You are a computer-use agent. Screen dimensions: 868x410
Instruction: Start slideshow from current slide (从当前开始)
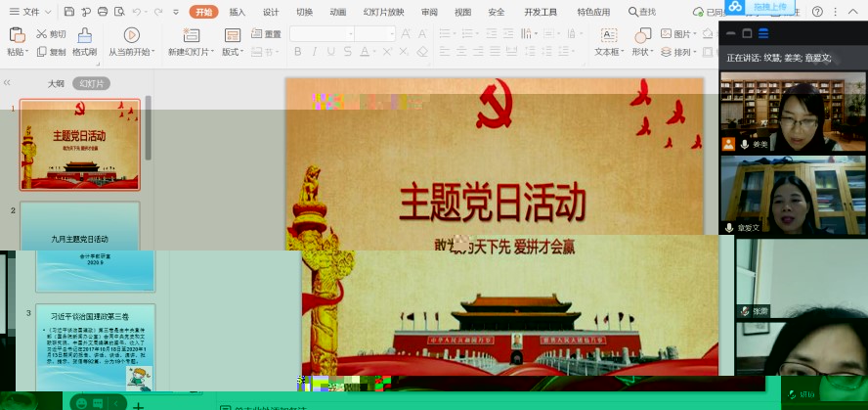(131, 43)
